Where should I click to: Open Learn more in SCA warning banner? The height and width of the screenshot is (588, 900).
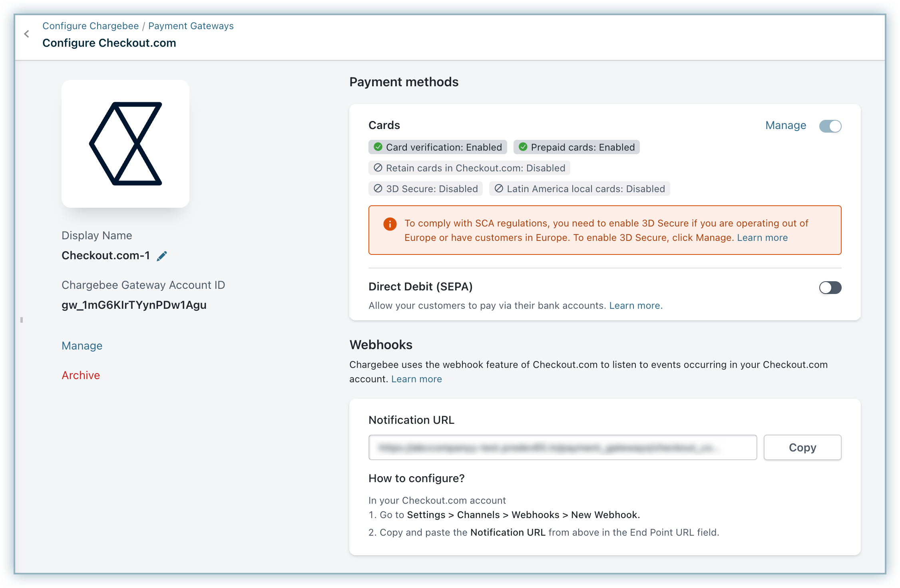pyautogui.click(x=762, y=238)
